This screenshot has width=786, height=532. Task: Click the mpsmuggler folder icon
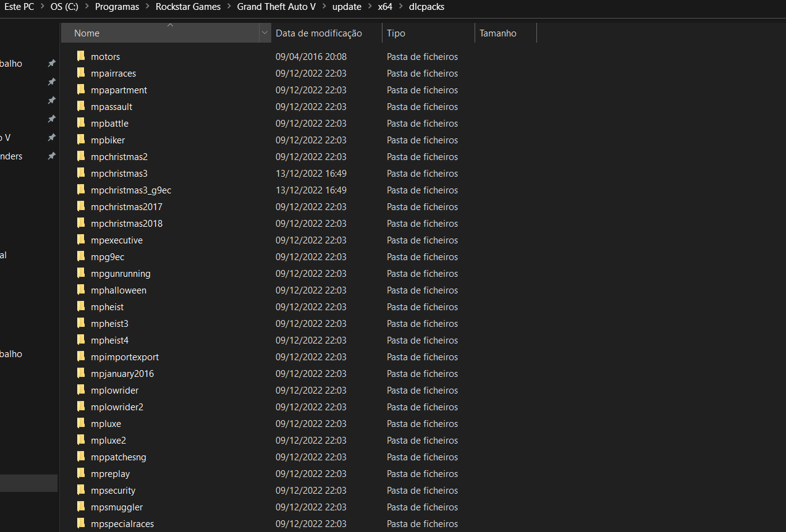pyautogui.click(x=80, y=507)
